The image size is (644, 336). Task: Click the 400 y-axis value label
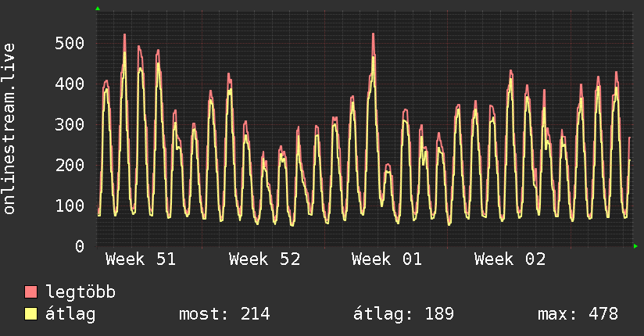point(70,84)
